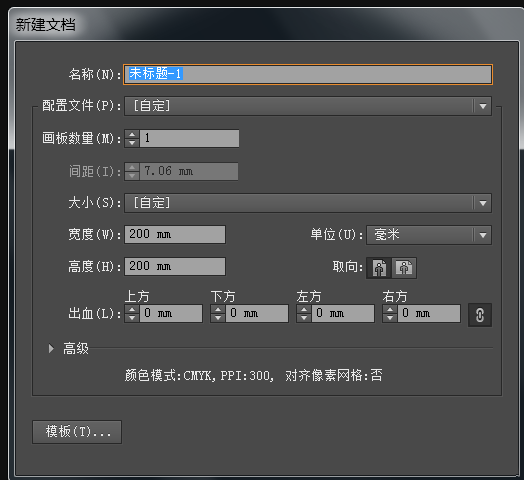Viewport: 524px width, 480px height.
Task: Click the 高度 height field
Action: pyautogui.click(x=175, y=266)
